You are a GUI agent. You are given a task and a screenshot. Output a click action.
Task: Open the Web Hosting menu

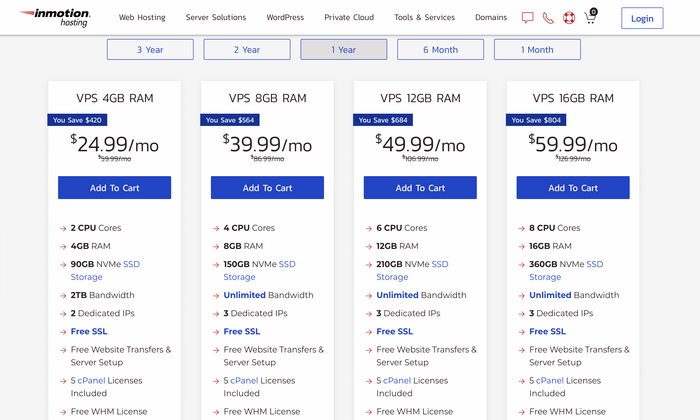(x=142, y=17)
